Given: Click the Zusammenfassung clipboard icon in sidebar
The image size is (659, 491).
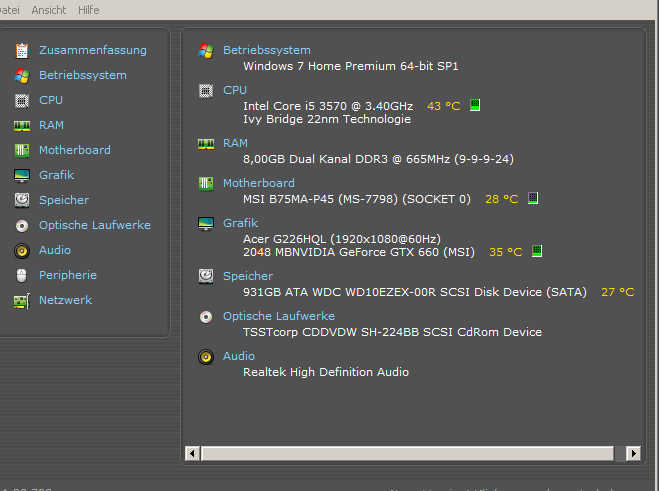Looking at the screenshot, I should pyautogui.click(x=22, y=51).
